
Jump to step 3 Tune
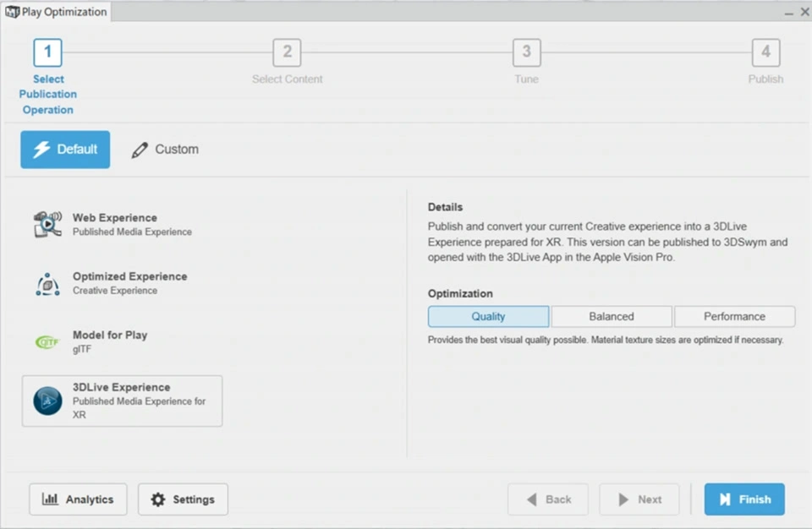click(x=526, y=52)
